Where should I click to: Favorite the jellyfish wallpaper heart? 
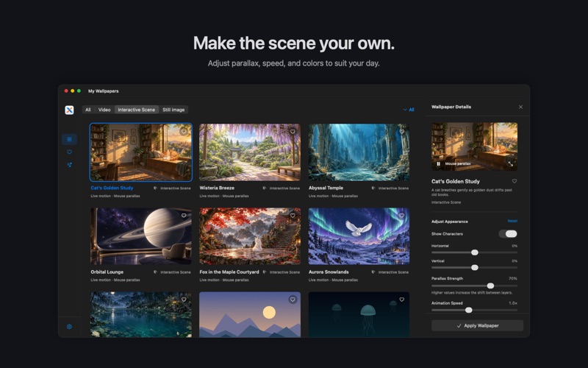401,300
